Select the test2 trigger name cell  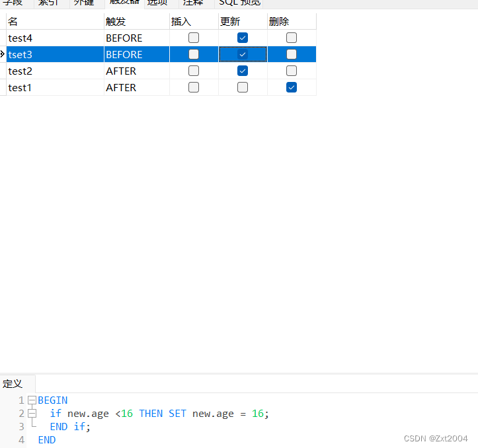pos(55,71)
